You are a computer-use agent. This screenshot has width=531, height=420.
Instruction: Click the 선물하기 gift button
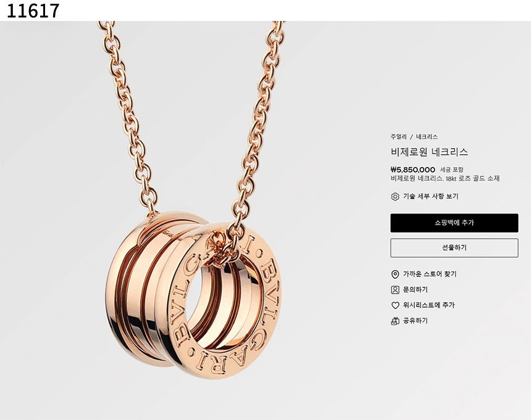point(454,248)
